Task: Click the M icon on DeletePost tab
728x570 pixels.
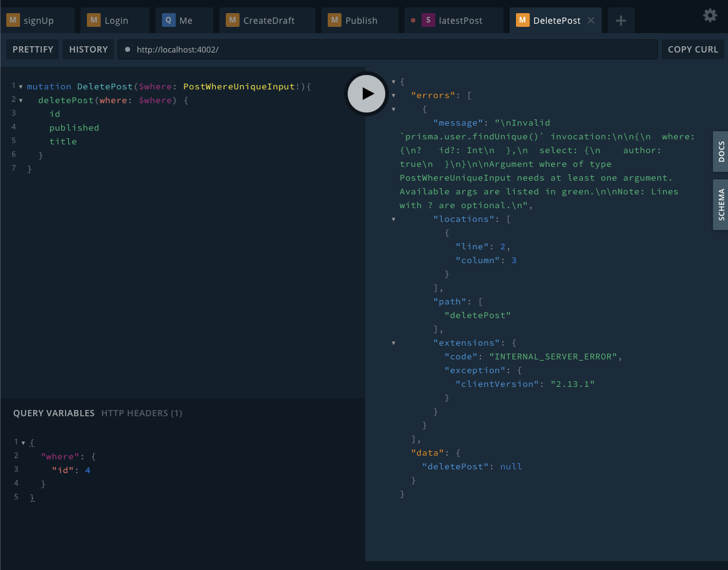Action: [x=523, y=20]
